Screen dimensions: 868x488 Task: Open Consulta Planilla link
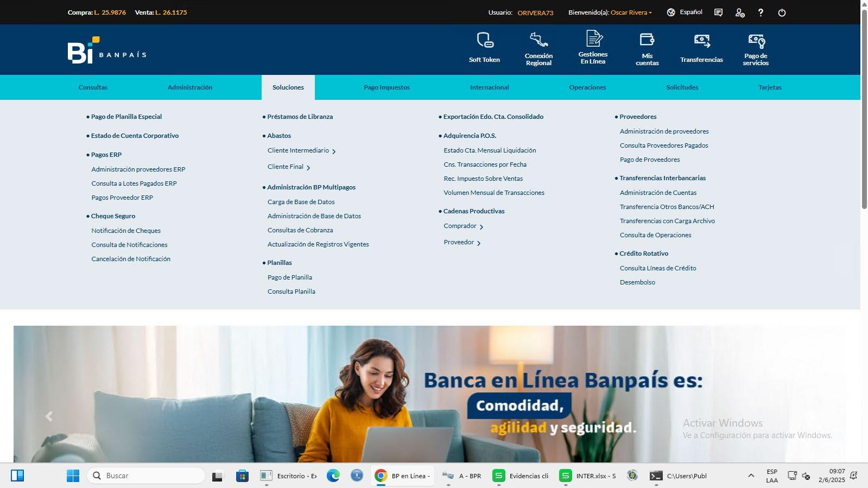(292, 291)
